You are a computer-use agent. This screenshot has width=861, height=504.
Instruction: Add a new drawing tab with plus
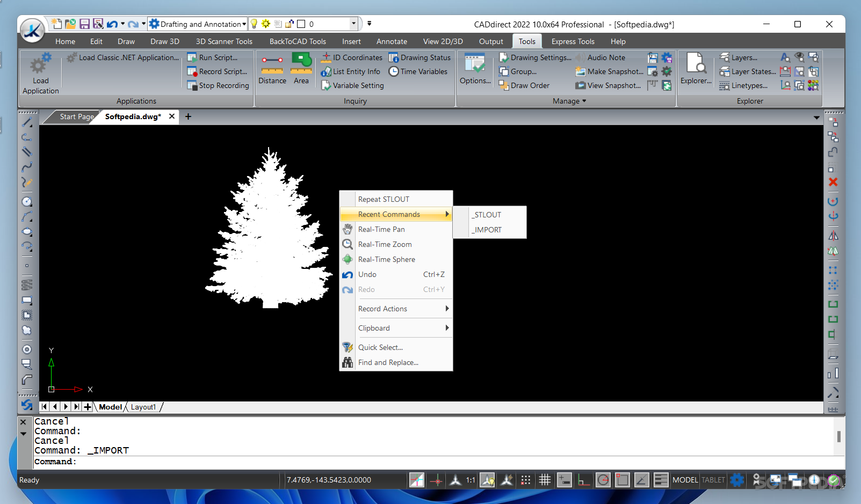pos(188,116)
